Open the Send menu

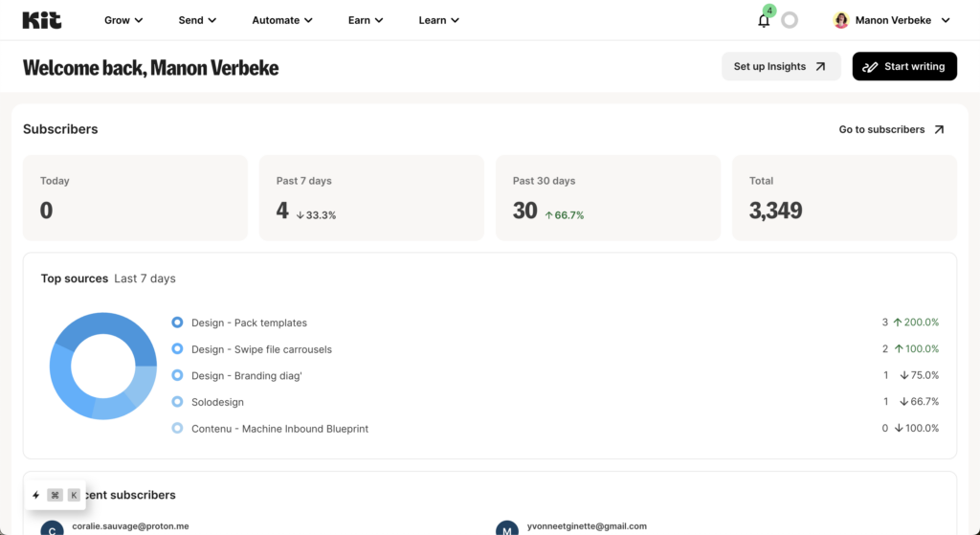[197, 20]
